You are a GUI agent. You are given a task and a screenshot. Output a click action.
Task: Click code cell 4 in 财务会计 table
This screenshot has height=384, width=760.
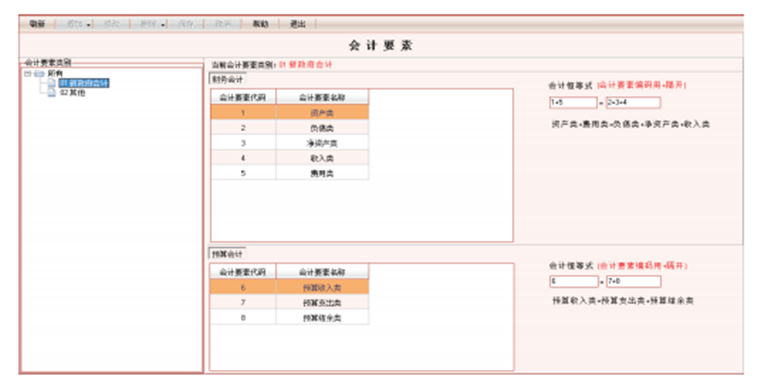point(243,158)
